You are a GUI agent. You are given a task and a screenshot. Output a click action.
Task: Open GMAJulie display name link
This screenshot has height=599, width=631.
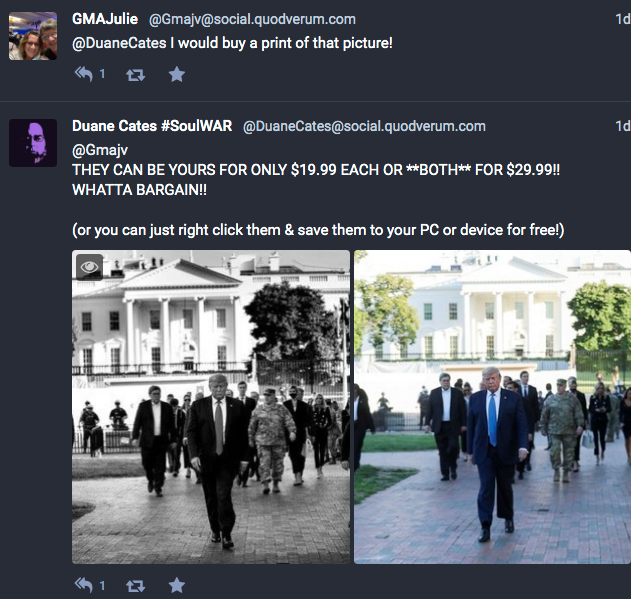tap(105, 19)
